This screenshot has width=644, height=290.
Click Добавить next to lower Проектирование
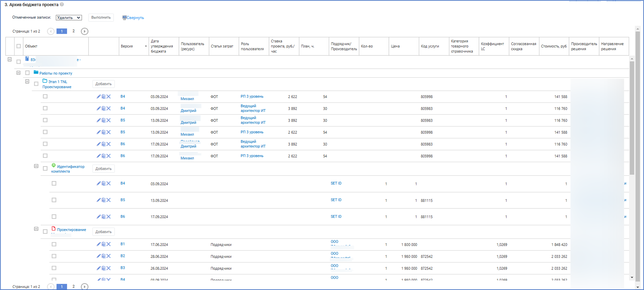click(x=103, y=232)
